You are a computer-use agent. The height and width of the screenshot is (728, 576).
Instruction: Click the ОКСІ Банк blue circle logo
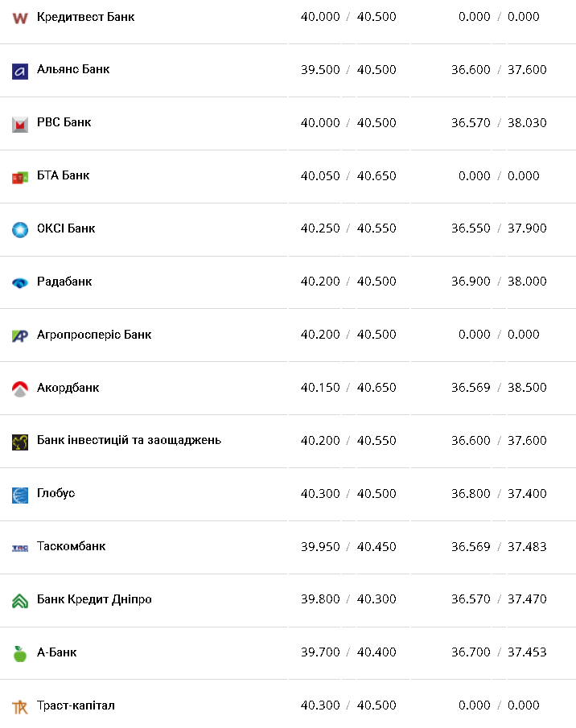[20, 230]
